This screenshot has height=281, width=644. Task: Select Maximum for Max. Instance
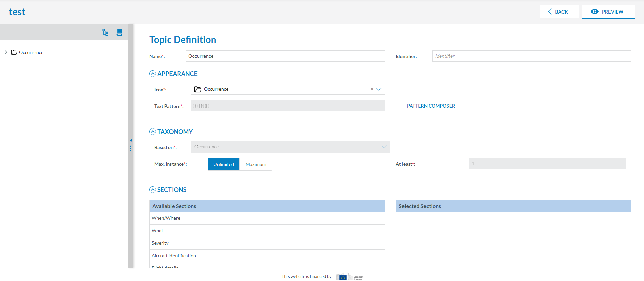coord(256,164)
